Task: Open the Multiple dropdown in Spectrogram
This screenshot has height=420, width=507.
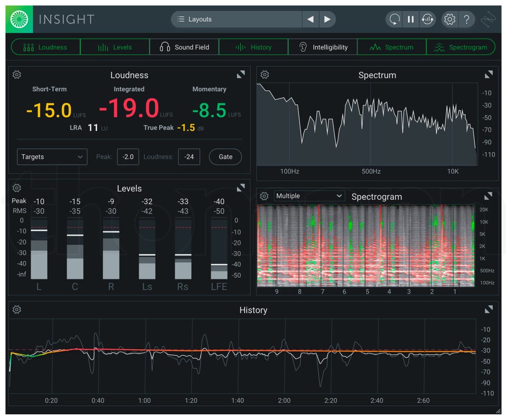Action: tap(309, 196)
